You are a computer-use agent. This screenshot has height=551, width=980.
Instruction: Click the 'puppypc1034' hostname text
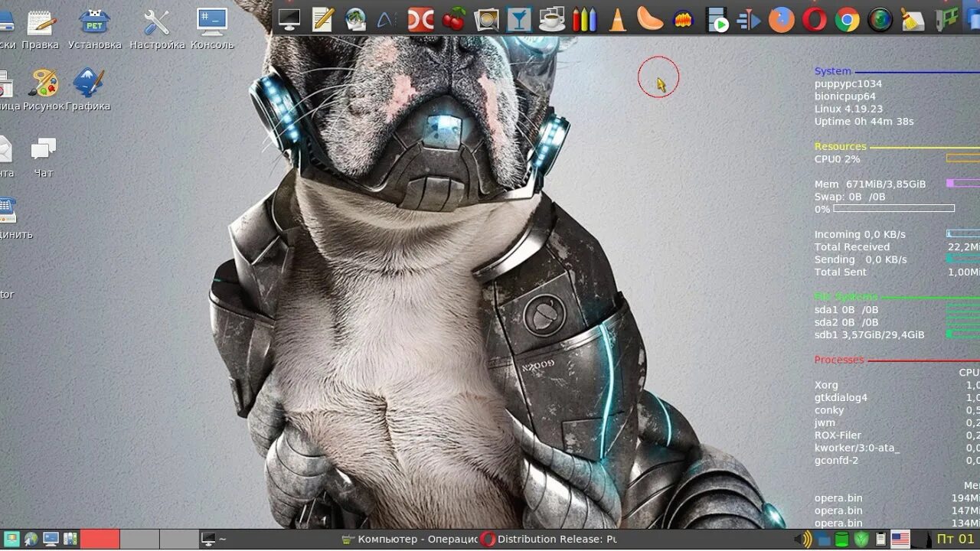(x=848, y=84)
